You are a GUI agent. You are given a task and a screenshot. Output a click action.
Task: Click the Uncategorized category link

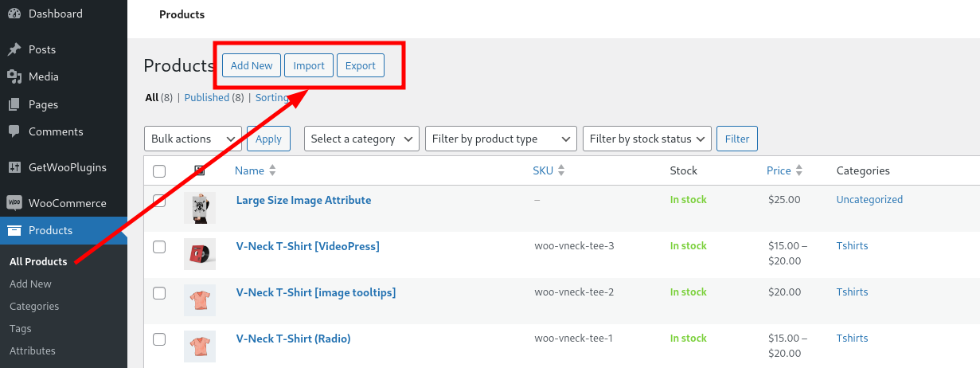click(x=869, y=200)
